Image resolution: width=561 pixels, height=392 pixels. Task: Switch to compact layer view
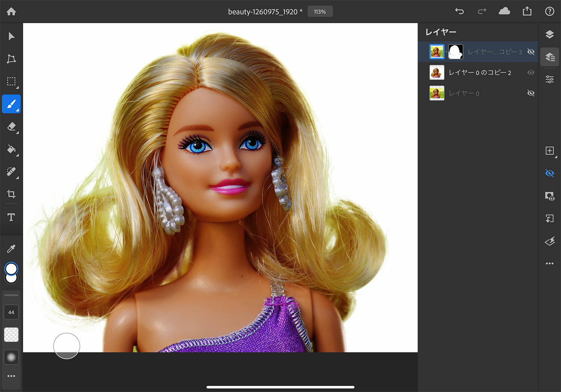[549, 34]
